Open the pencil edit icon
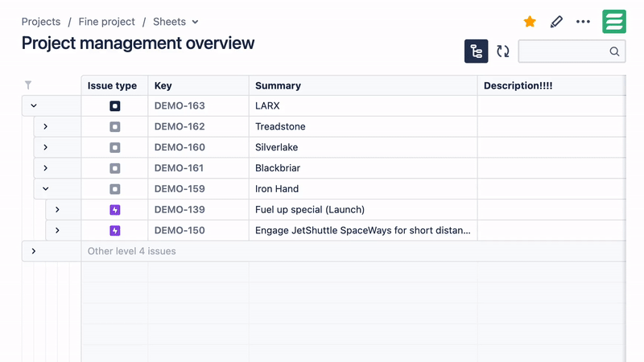The height and width of the screenshot is (362, 644). coord(556,22)
